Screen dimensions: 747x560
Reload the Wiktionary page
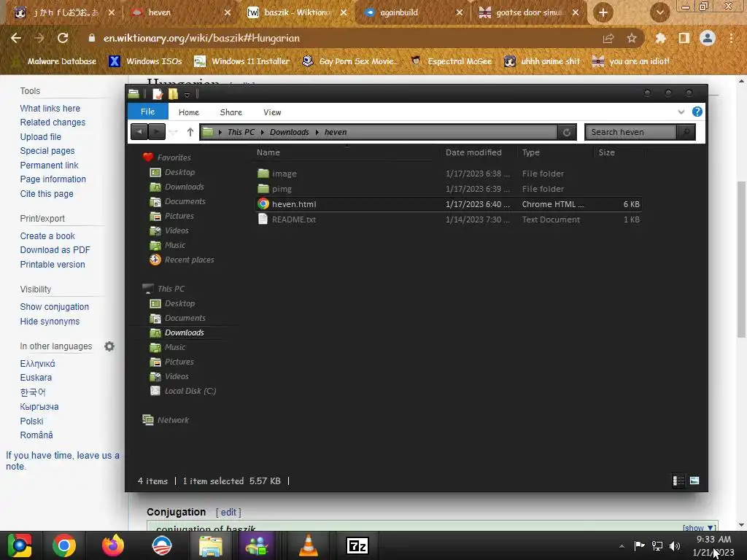click(63, 38)
